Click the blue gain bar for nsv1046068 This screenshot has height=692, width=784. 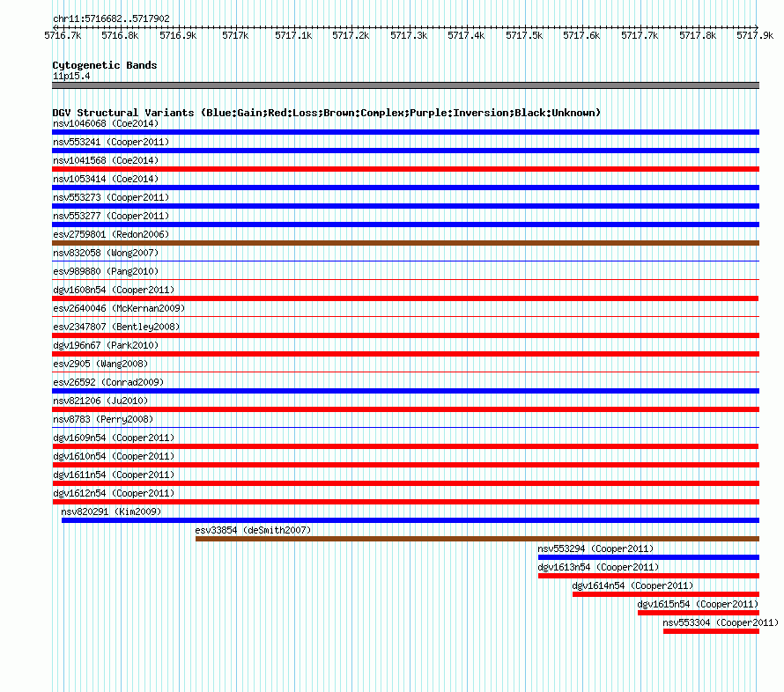405,132
